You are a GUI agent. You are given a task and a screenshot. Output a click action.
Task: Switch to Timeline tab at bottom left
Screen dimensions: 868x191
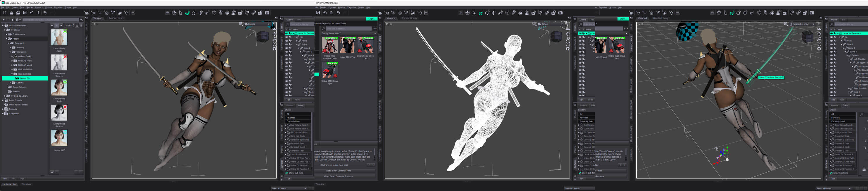26,184
